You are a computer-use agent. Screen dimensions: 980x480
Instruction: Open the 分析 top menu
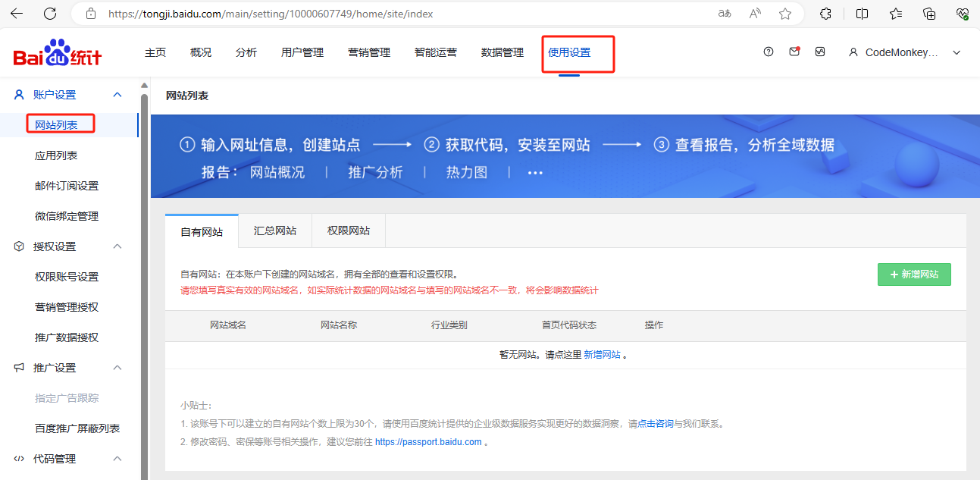246,52
